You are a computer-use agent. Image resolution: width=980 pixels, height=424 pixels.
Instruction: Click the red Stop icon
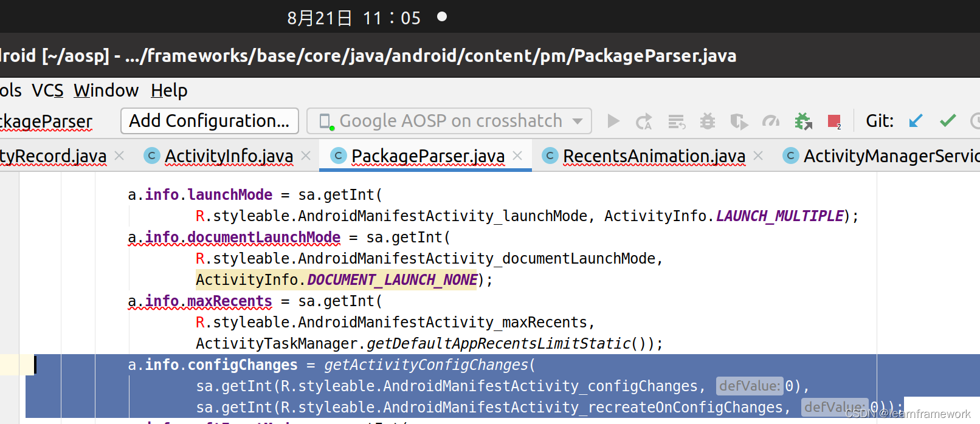point(834,121)
